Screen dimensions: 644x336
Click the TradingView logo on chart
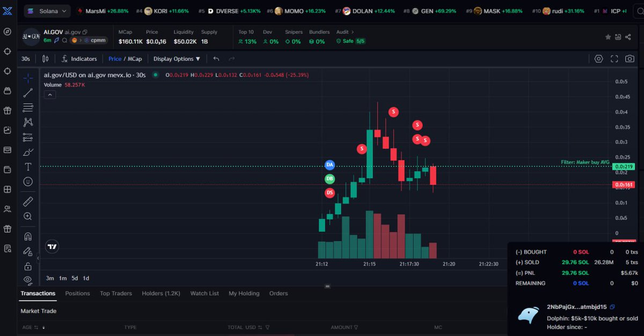click(52, 247)
